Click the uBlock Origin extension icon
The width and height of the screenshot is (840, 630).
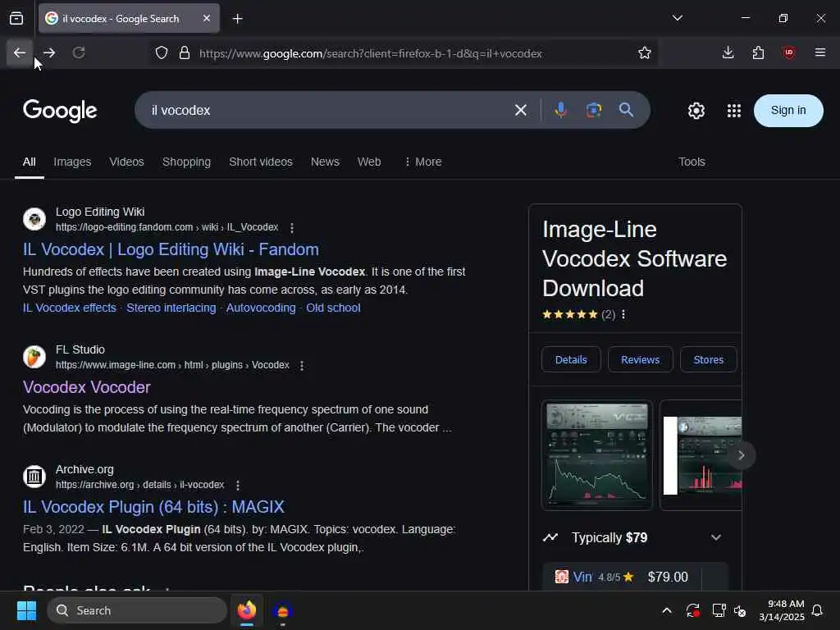[789, 52]
